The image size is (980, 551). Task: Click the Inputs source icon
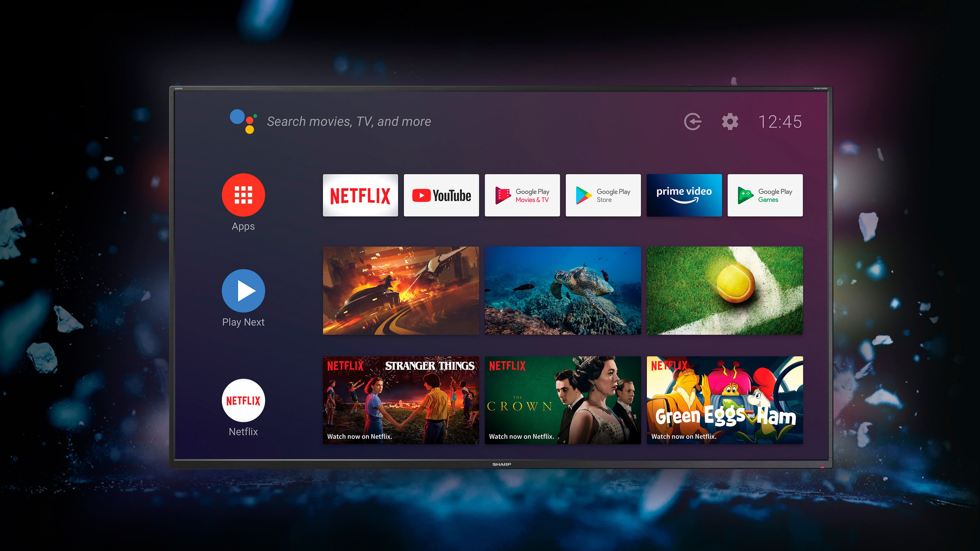[692, 122]
